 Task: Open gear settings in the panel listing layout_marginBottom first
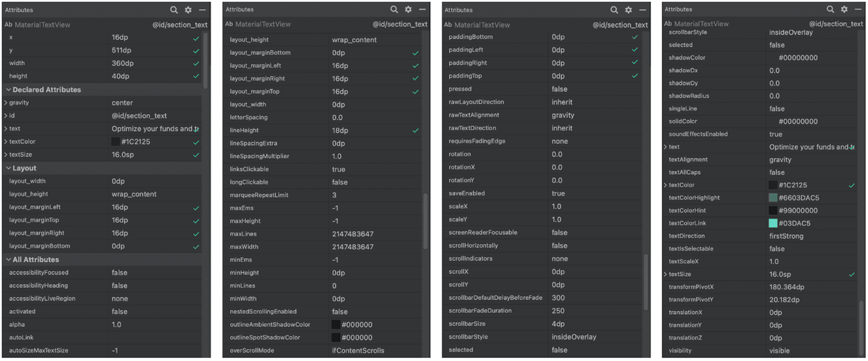408,9
